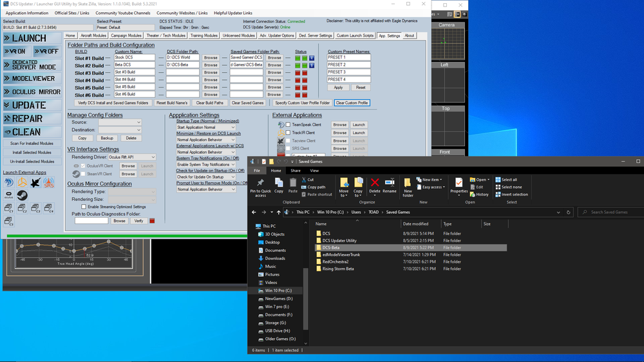Switch to the Campaign Modules tab
Screen dimensions: 644x362
126,35
